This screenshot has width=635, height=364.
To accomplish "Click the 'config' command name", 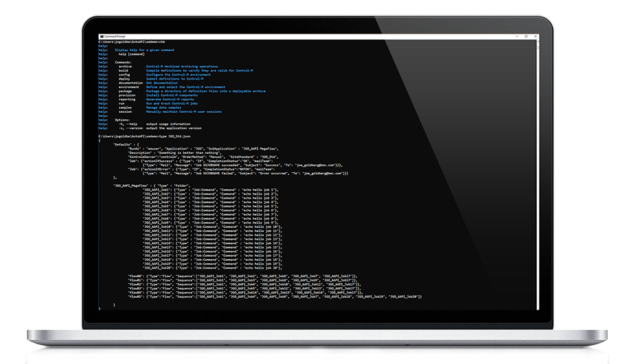I will tap(124, 75).
